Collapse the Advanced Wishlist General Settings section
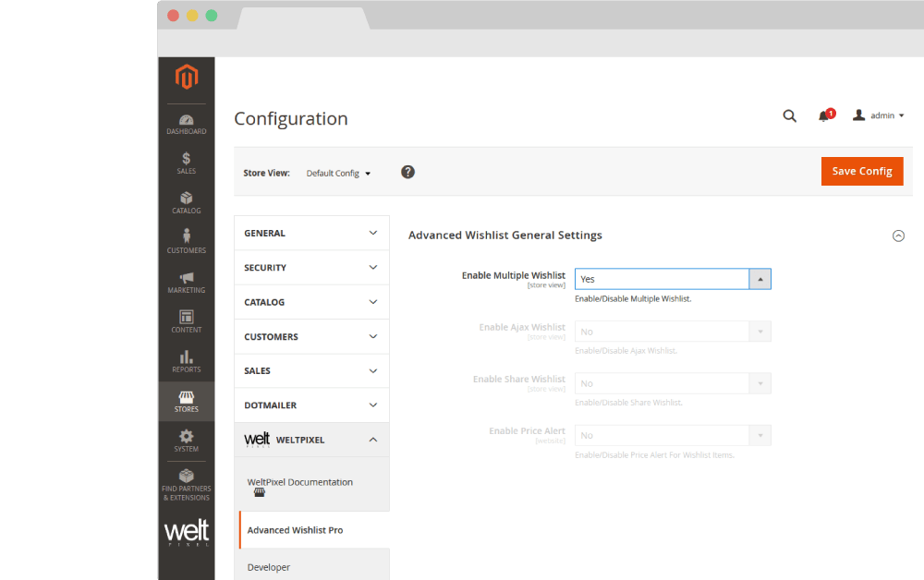Viewport: 924px width, 580px height. click(x=897, y=236)
